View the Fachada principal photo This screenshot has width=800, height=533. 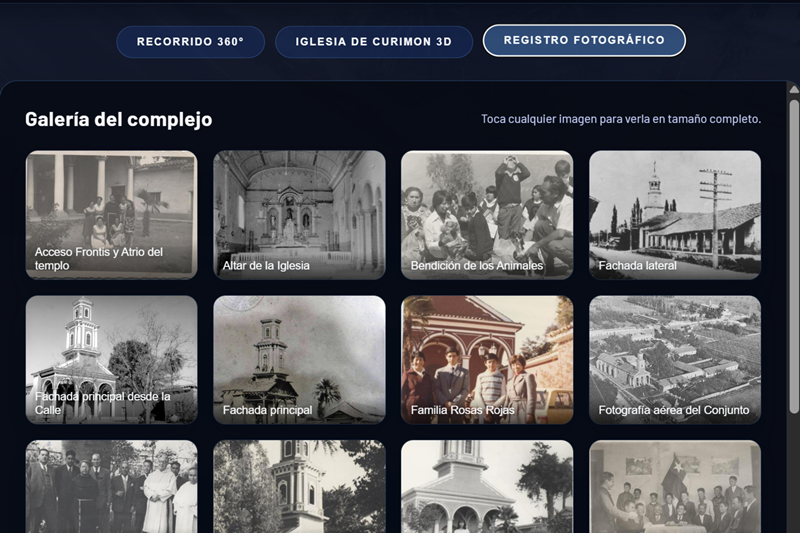click(299, 359)
